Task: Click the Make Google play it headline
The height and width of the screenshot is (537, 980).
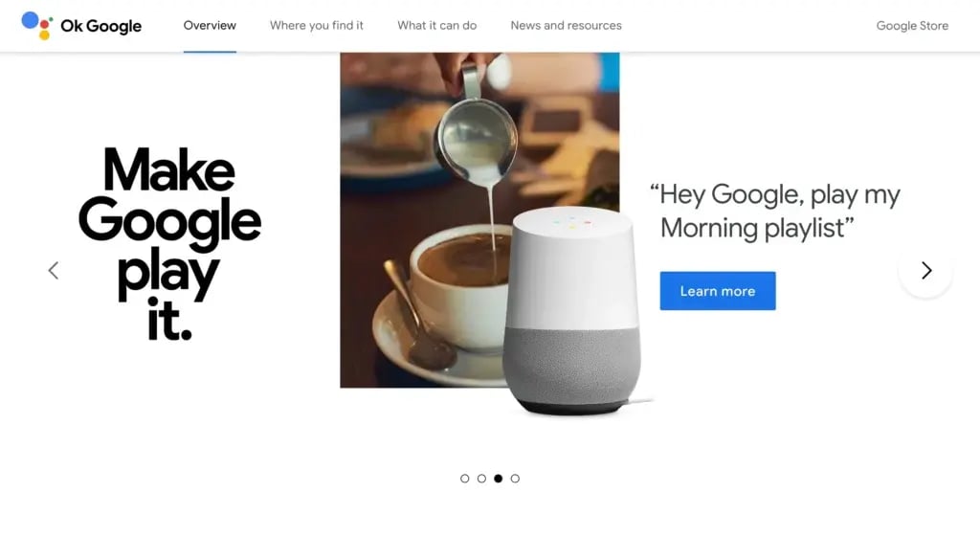Action: pyautogui.click(x=169, y=243)
